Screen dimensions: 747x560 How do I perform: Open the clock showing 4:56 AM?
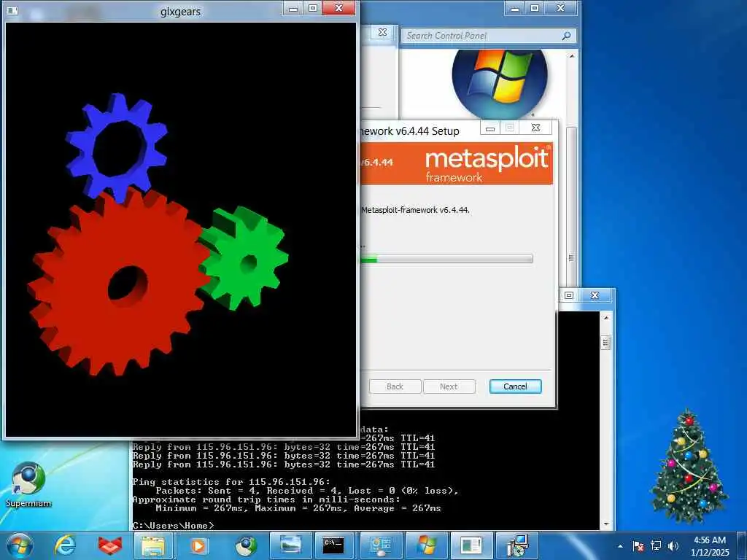[x=710, y=545]
